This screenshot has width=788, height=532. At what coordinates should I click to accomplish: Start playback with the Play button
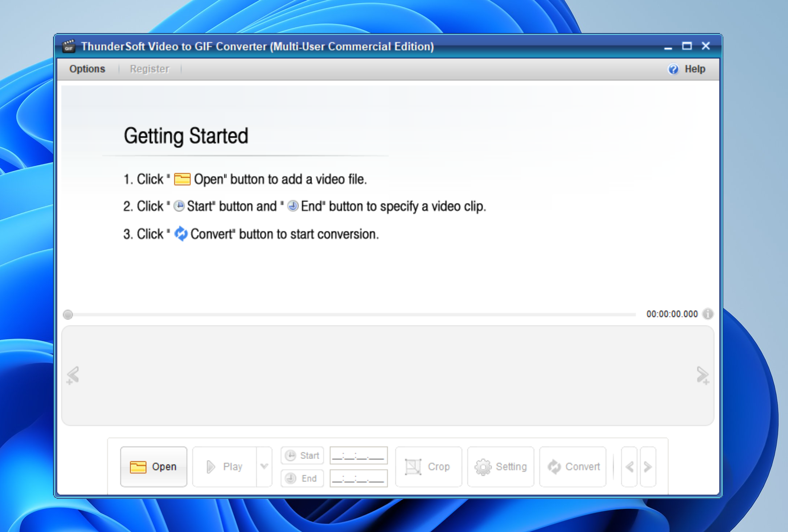(224, 467)
